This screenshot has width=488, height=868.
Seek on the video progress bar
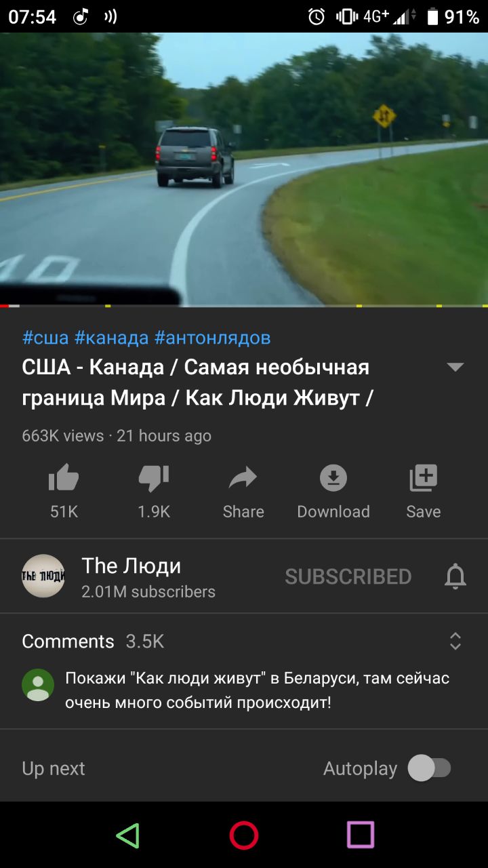[244, 306]
